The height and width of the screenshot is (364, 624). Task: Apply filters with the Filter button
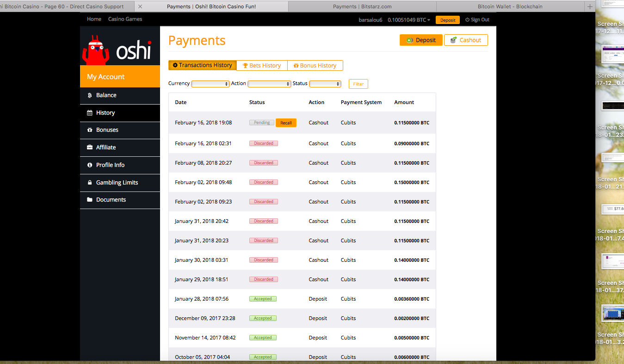click(x=358, y=84)
